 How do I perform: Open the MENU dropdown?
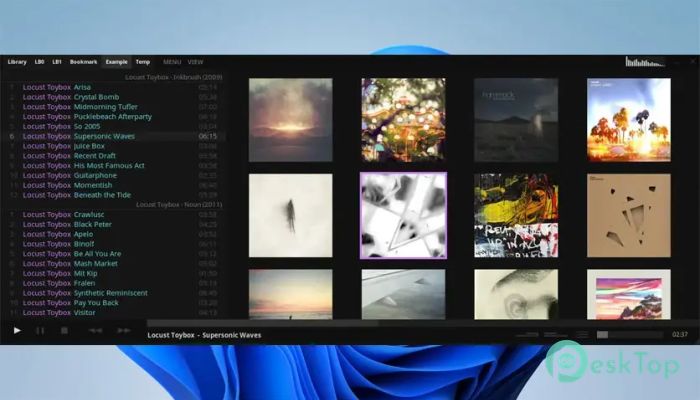(x=172, y=62)
